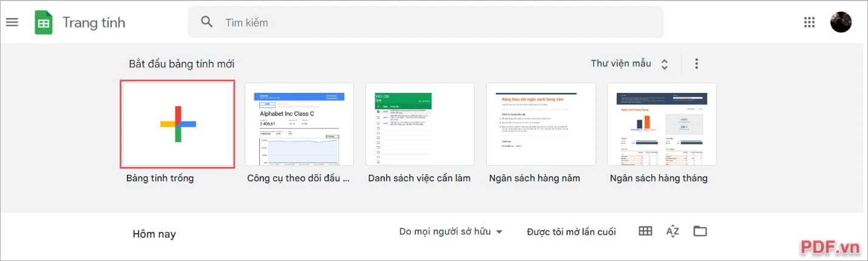Open the Alphabet Inc investment tracker template
This screenshot has width=868, height=261.
pyautogui.click(x=299, y=124)
